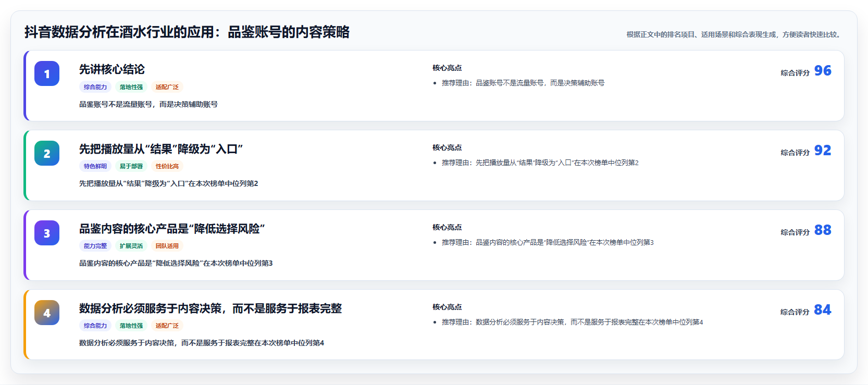Click the rank 4 number badge
Image resolution: width=868 pixels, height=385 pixels.
tap(47, 313)
